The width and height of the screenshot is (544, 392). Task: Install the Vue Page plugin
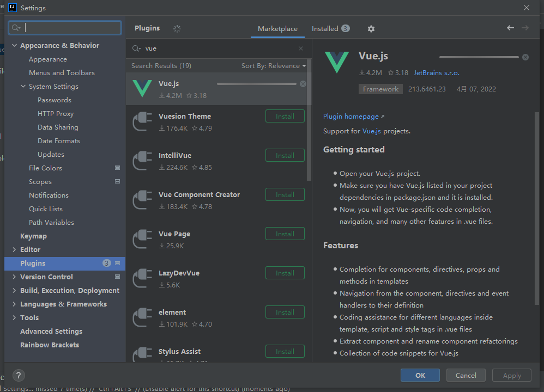point(285,234)
